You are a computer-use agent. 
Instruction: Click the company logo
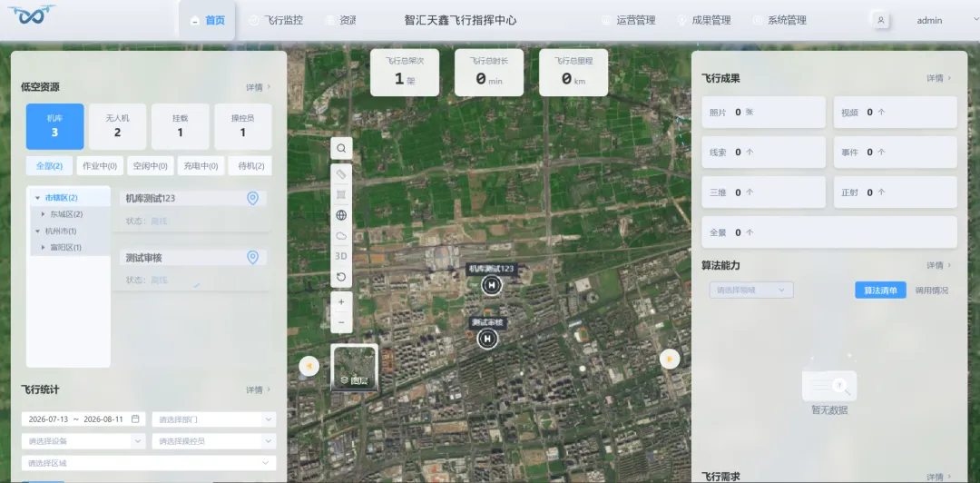tap(32, 15)
